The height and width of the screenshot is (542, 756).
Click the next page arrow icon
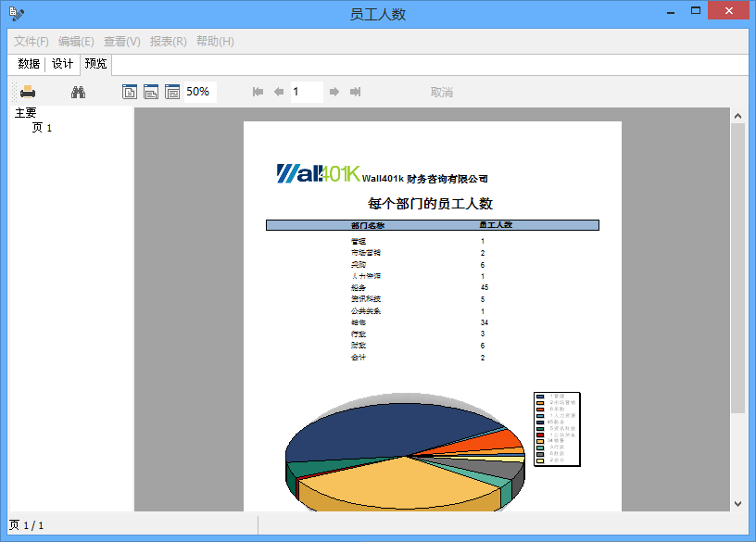point(334,91)
